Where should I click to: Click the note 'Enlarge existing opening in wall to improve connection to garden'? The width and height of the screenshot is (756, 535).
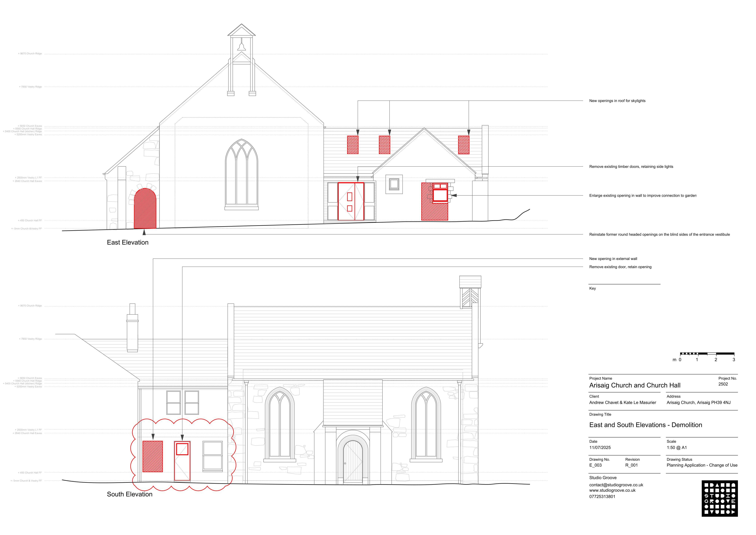(x=643, y=196)
